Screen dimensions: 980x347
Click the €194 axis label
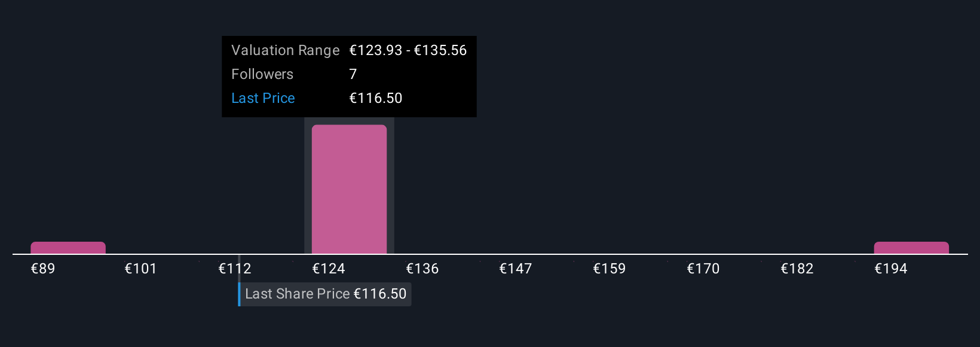(891, 269)
